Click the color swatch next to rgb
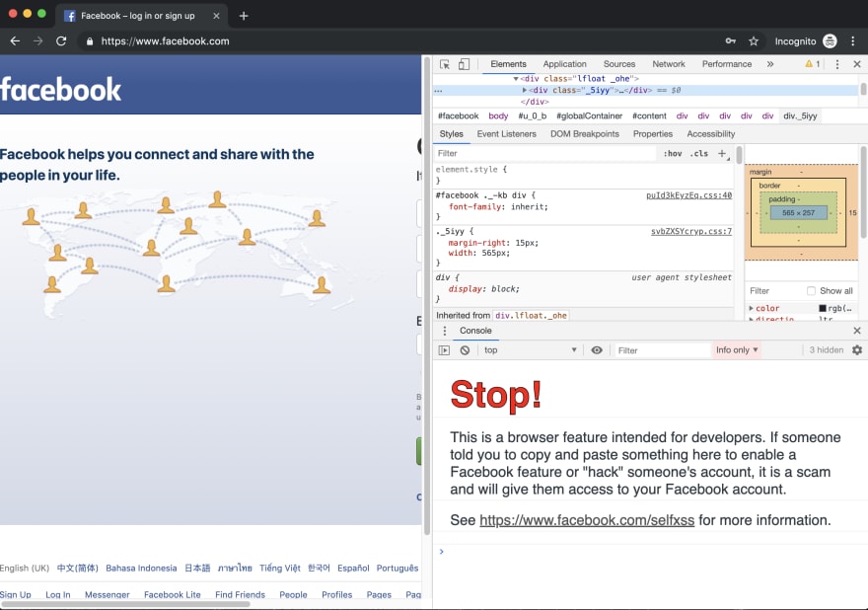Image resolution: width=868 pixels, height=610 pixels. coord(823,308)
